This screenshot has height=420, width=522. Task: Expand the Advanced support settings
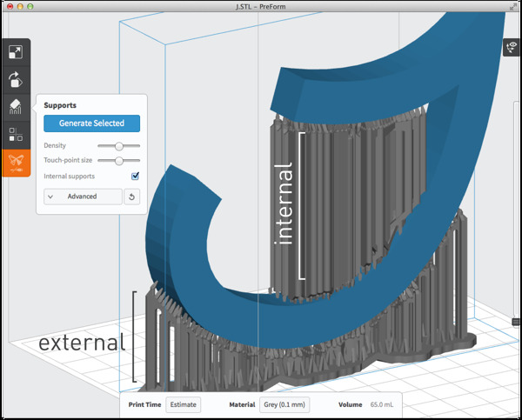click(83, 197)
